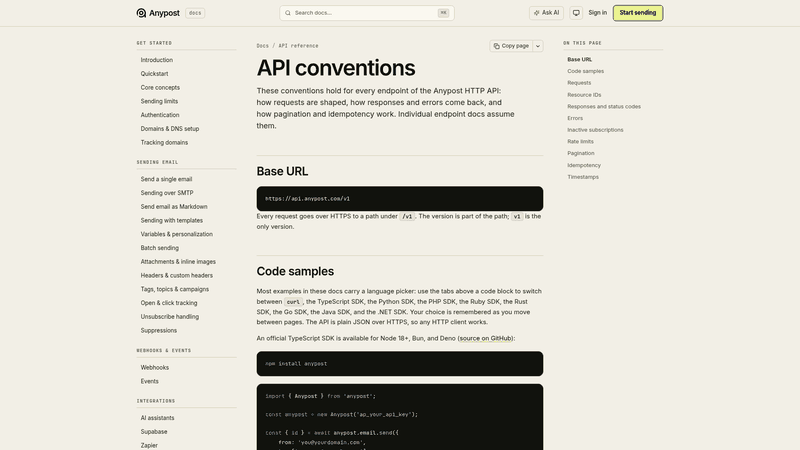Open the Sign in link
Screen dimensions: 800x450
pos(597,13)
